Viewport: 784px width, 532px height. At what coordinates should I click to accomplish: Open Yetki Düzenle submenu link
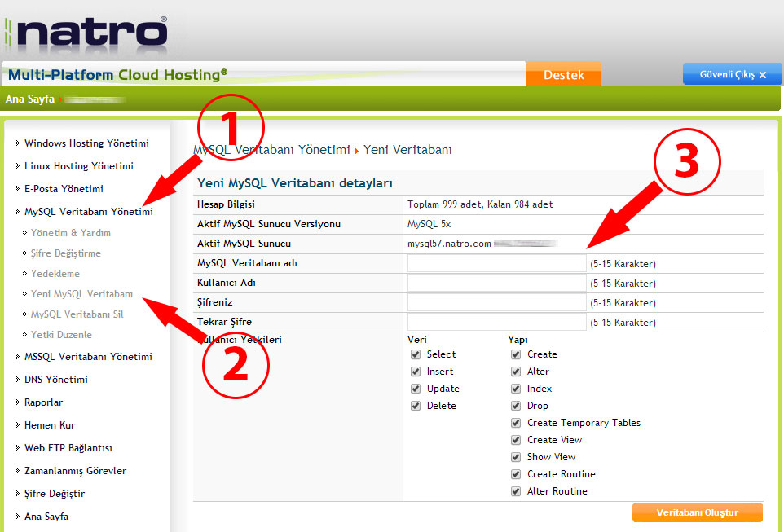click(x=61, y=335)
